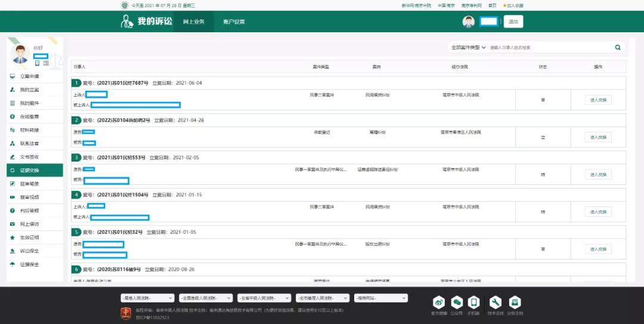Open the 官方微博 Weibo footer icon
Image resolution: width=644 pixels, height=324 pixels.
[439, 303]
